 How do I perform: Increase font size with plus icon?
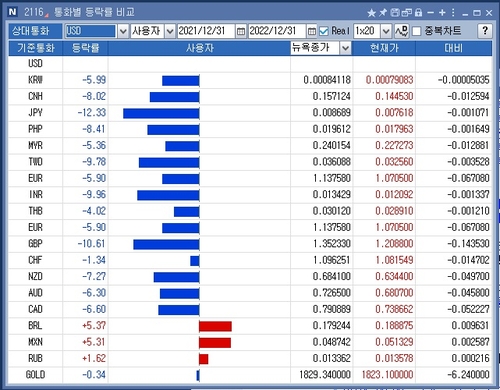tap(442, 13)
